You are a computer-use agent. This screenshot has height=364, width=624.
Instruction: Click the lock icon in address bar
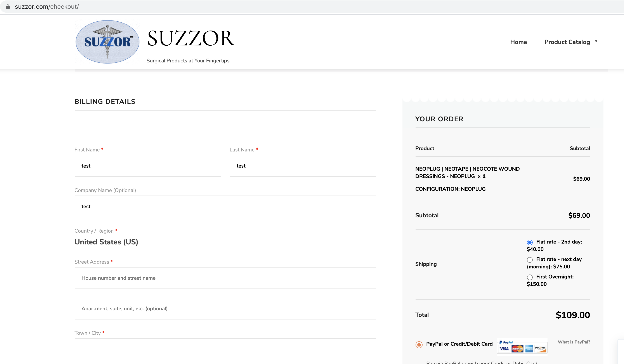(8, 7)
